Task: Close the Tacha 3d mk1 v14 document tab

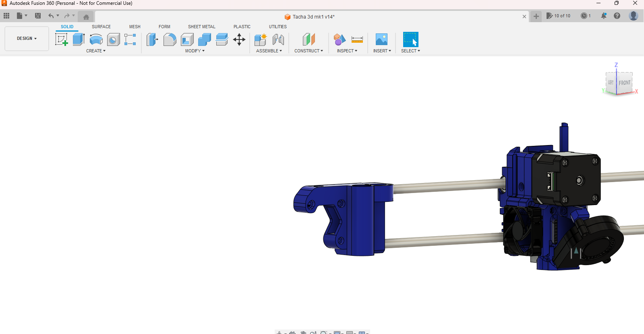Action: [x=524, y=17]
